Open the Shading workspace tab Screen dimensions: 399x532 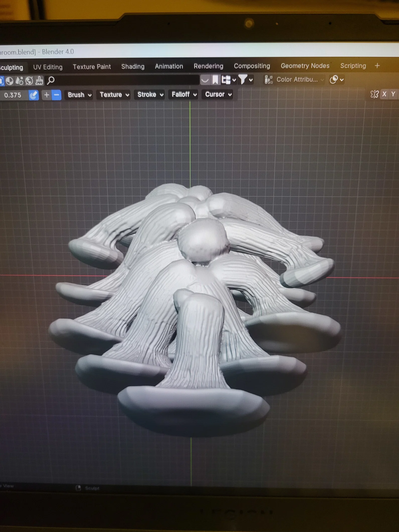133,67
